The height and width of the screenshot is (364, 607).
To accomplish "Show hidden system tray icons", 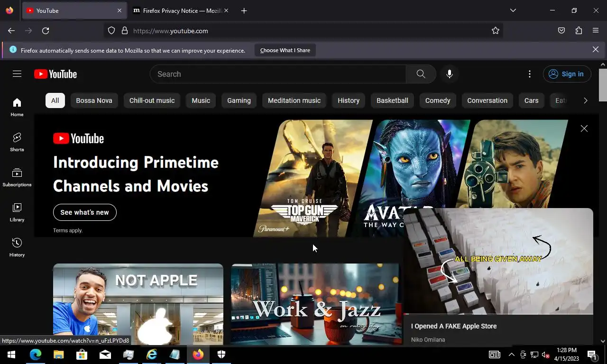I will 511,355.
